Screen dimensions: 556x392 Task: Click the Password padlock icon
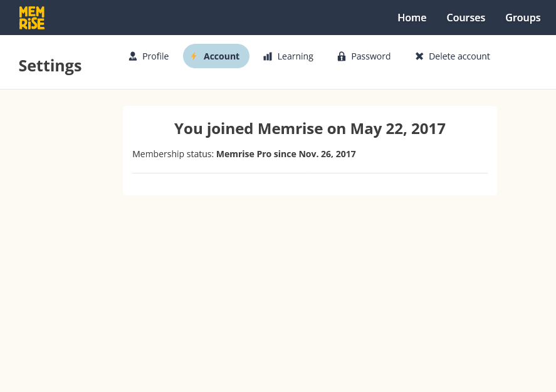pos(342,56)
